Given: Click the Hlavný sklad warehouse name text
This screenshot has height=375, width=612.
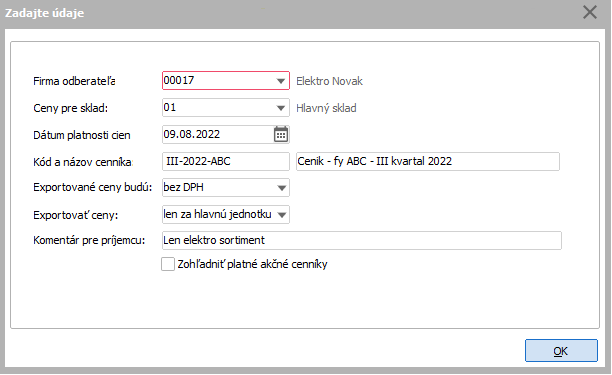Looking at the screenshot, I should (326, 108).
